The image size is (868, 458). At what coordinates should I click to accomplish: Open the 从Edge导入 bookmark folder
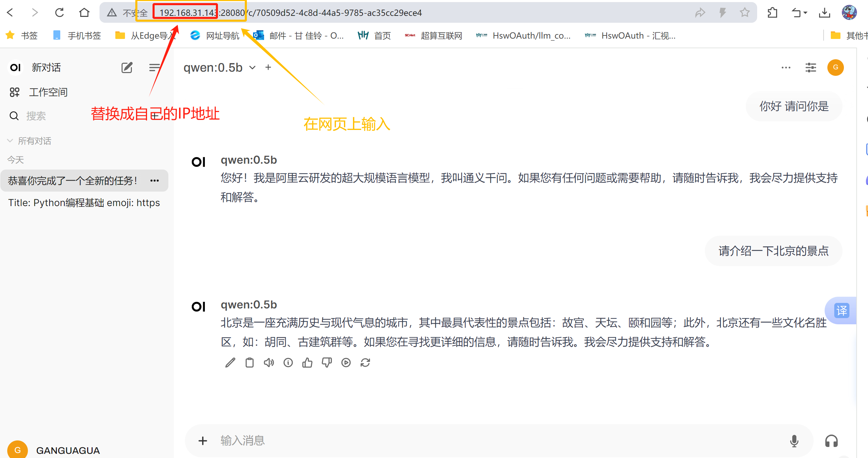tap(146, 35)
